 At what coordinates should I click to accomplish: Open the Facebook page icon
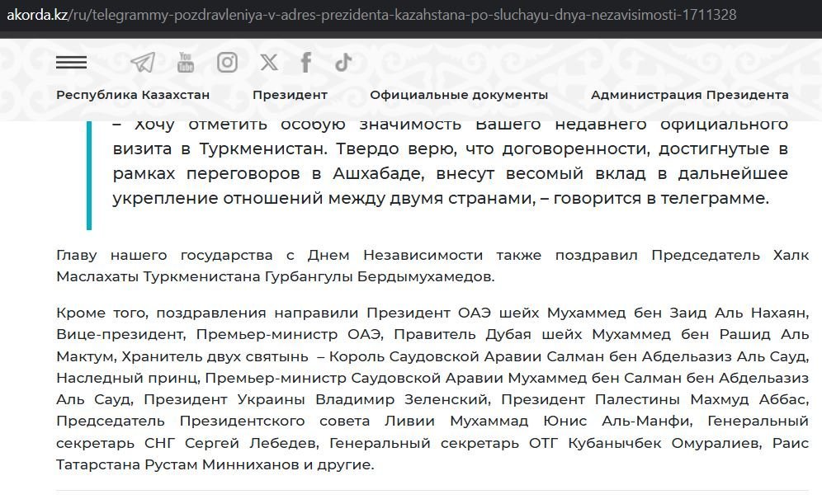tap(305, 61)
